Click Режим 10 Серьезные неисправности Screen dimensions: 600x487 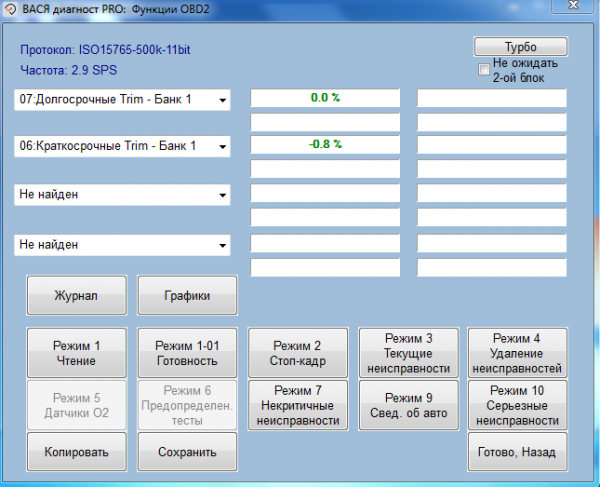point(517,404)
